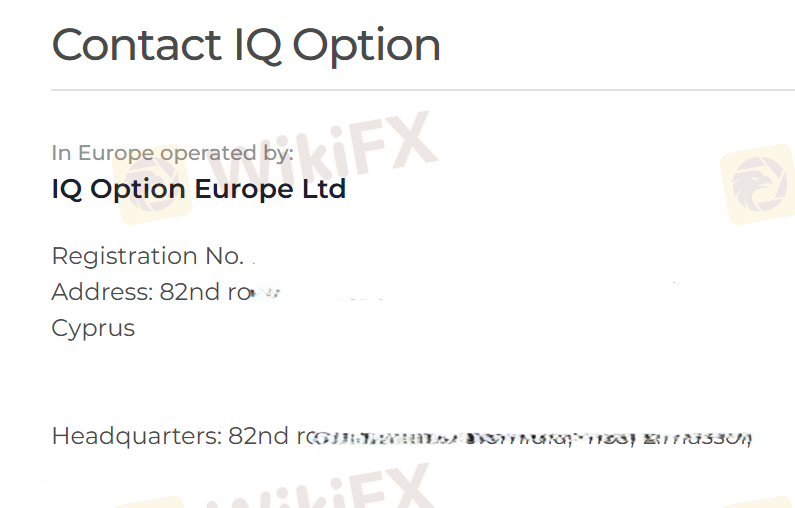The width and height of the screenshot is (795, 508).
Task: Click the WikiFX watermark text below Headquarters line
Action: pos(330,490)
